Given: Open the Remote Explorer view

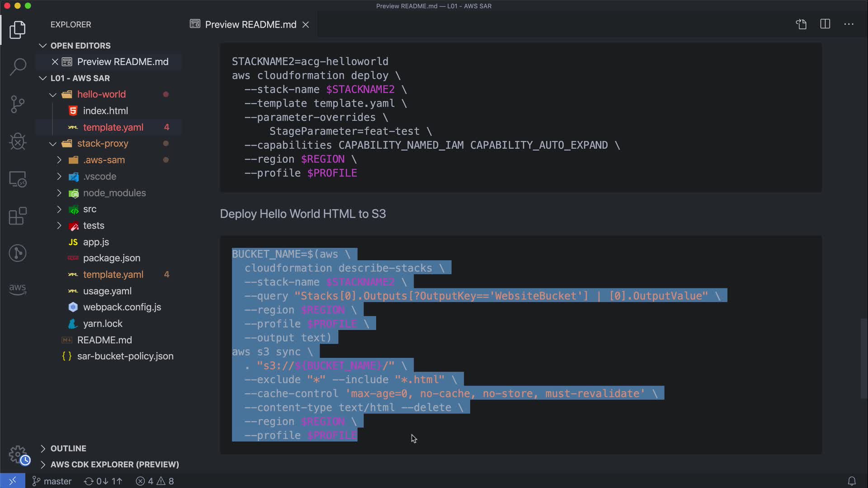Looking at the screenshot, I should click(18, 179).
